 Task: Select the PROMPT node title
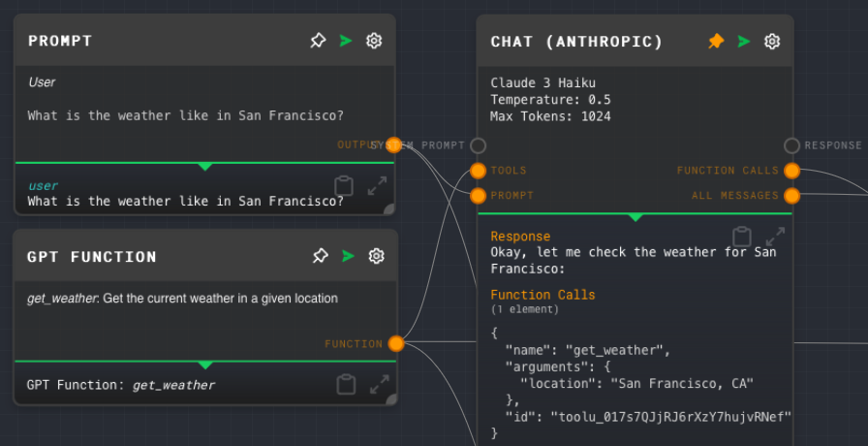pyautogui.click(x=60, y=41)
